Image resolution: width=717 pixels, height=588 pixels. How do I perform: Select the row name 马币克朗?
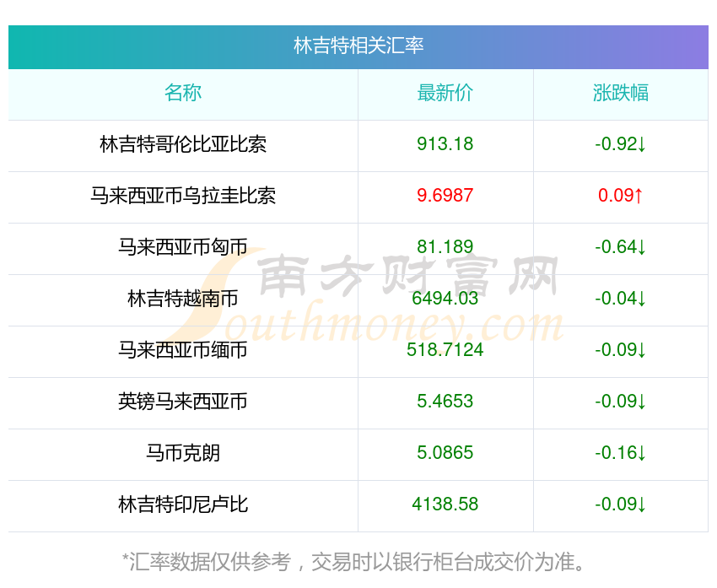pyautogui.click(x=183, y=453)
